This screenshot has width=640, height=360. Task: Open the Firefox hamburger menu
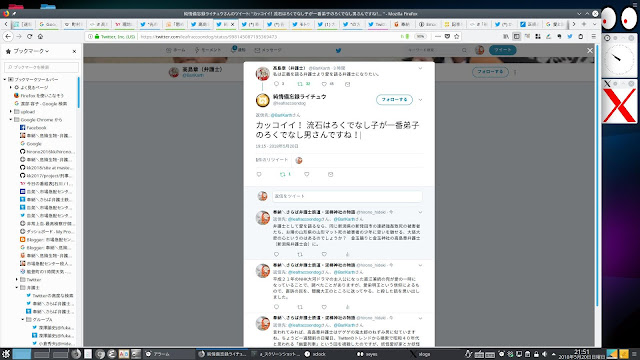coord(593,36)
